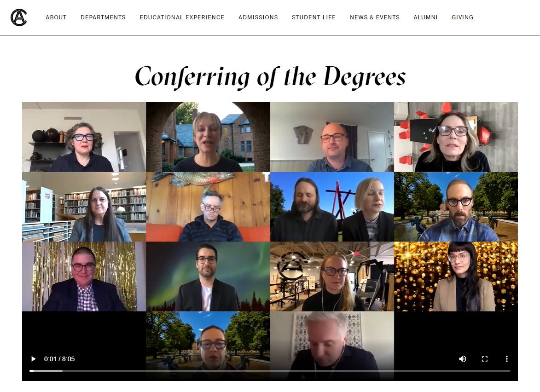Screen dimensions: 540x392
Task: Click the gold glitter background participant tile
Action: [456, 277]
